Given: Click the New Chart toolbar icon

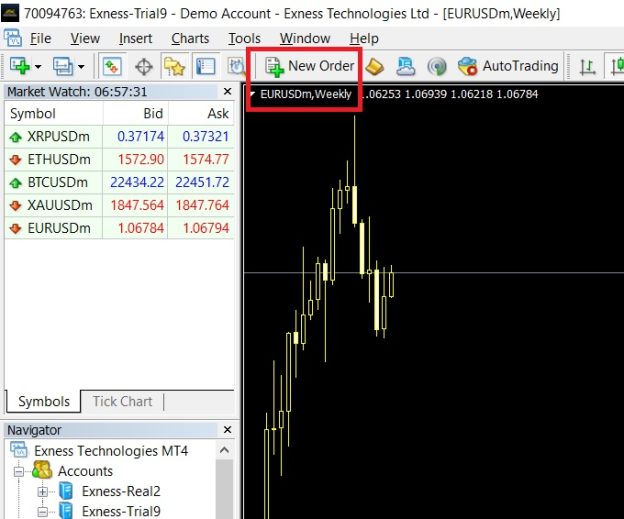Looking at the screenshot, I should pyautogui.click(x=20, y=66).
